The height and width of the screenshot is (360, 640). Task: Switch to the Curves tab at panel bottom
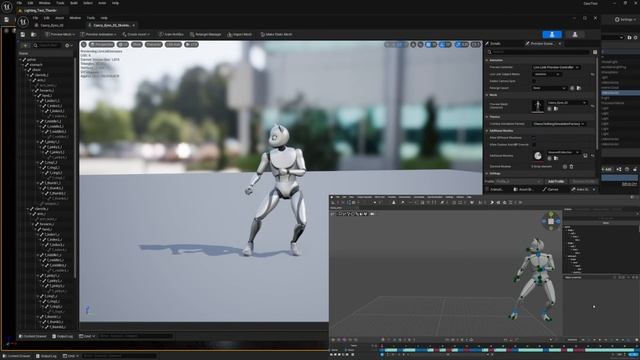click(550, 189)
